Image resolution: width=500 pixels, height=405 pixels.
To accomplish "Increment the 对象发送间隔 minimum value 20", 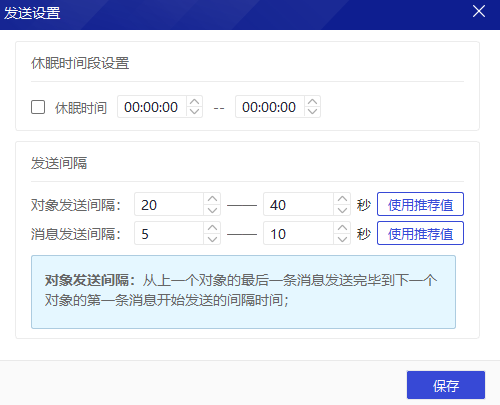I will pos(212,199).
